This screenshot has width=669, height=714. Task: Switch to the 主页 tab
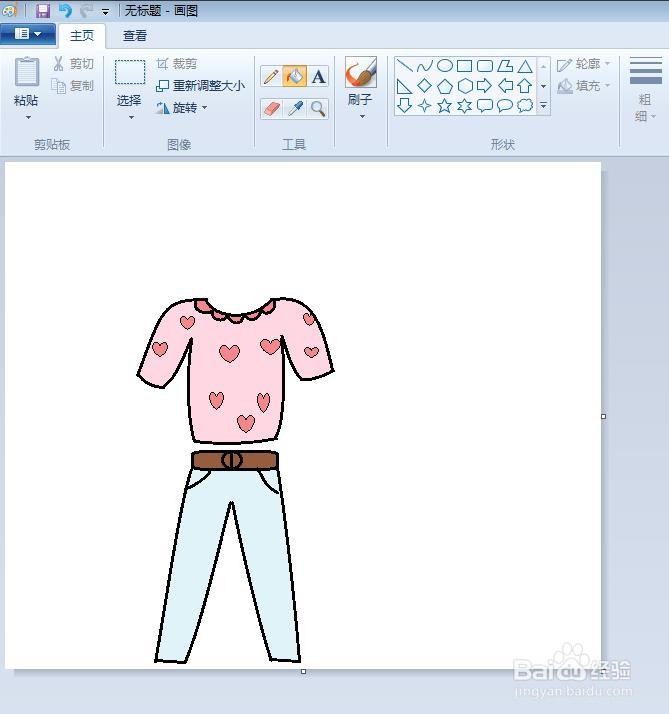[x=82, y=36]
